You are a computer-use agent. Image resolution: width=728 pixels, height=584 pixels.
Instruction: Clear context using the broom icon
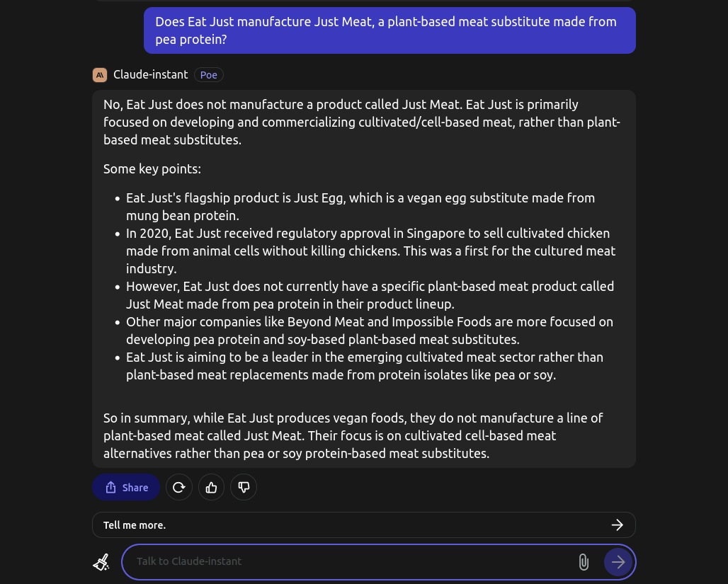pos(102,562)
